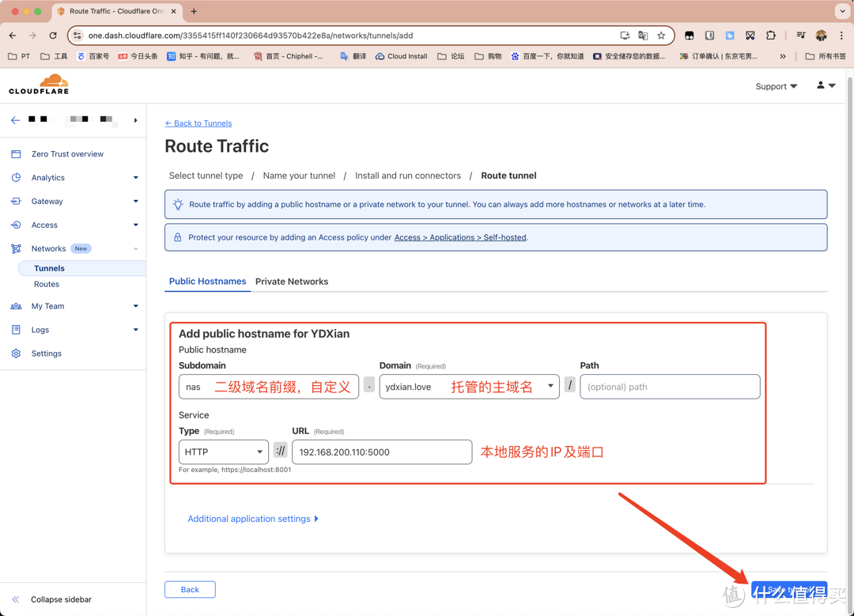Click the install app icon in address bar
Image resolution: width=854 pixels, height=616 pixels.
625,36
